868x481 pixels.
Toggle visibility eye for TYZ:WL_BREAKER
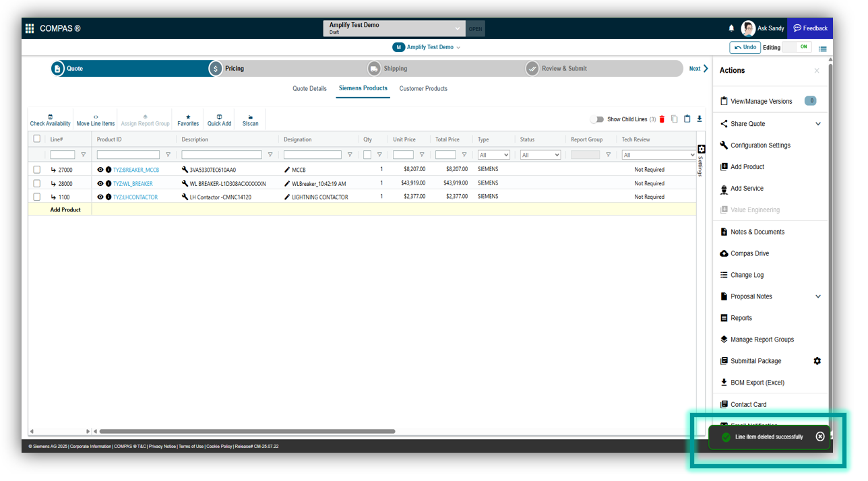pyautogui.click(x=100, y=183)
